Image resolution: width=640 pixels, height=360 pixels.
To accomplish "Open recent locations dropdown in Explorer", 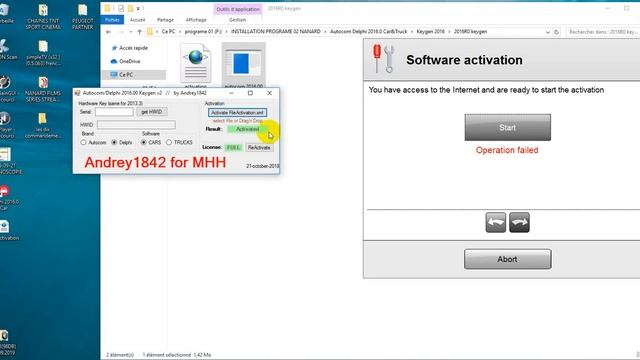I will pos(131,32).
